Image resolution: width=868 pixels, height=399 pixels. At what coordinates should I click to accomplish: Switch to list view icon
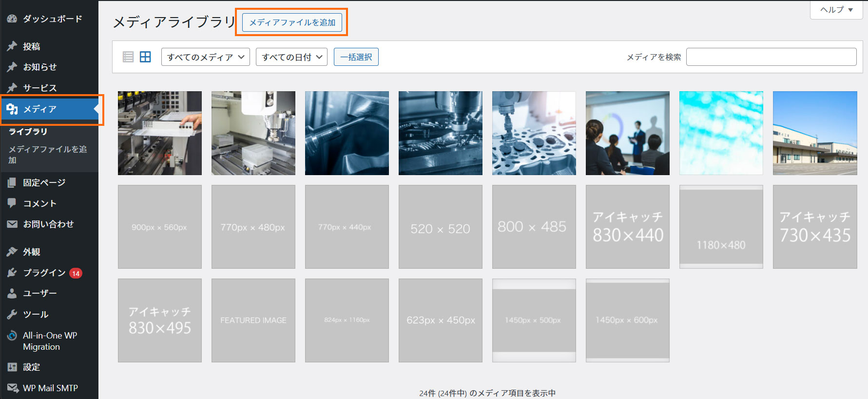tap(128, 57)
